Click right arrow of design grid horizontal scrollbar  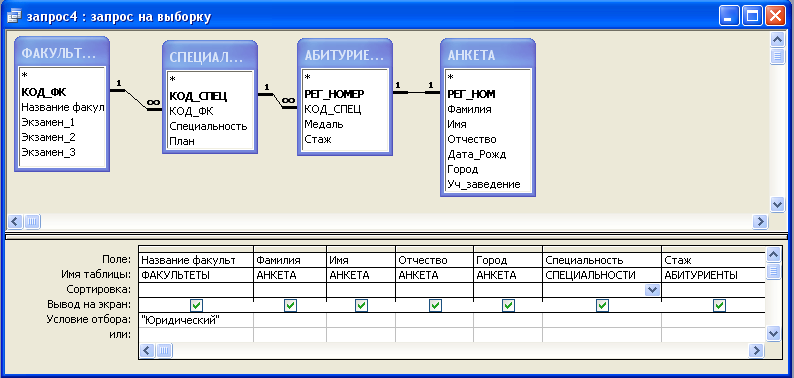[x=756, y=350]
